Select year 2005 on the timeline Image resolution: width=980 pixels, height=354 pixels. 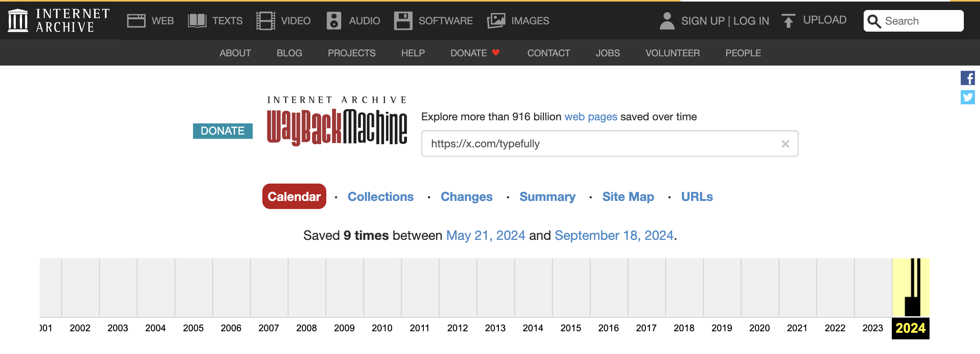point(193,328)
